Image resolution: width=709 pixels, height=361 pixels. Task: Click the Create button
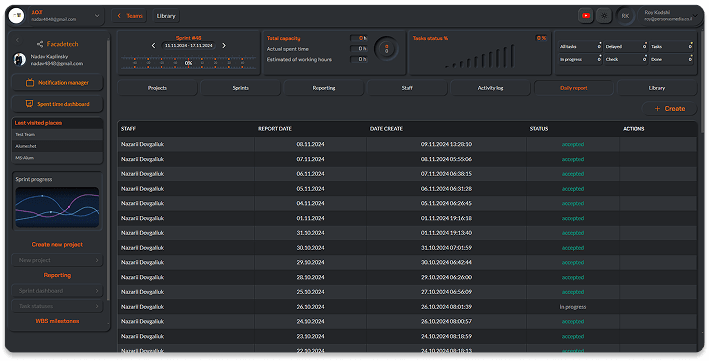tap(670, 109)
